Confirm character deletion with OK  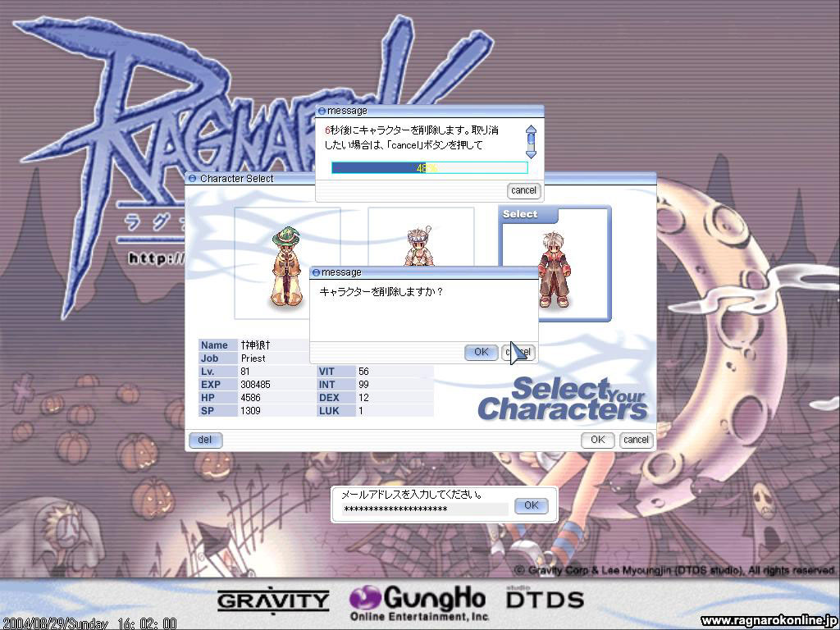click(481, 352)
